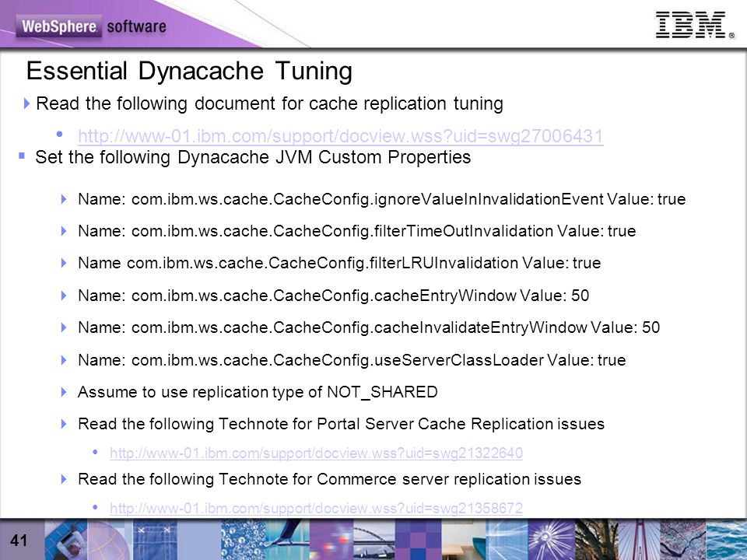Viewport: 747px width, 560px height.
Task: Click the NOT_SHARED replication type line
Action: pyautogui.click(x=258, y=392)
